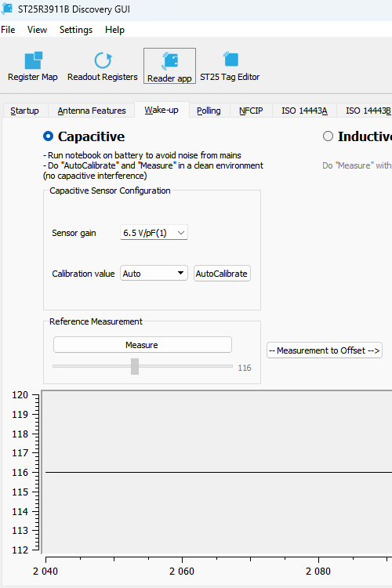Click the 120 label on graph Y axis
The width and height of the screenshot is (392, 588).
click(x=20, y=395)
